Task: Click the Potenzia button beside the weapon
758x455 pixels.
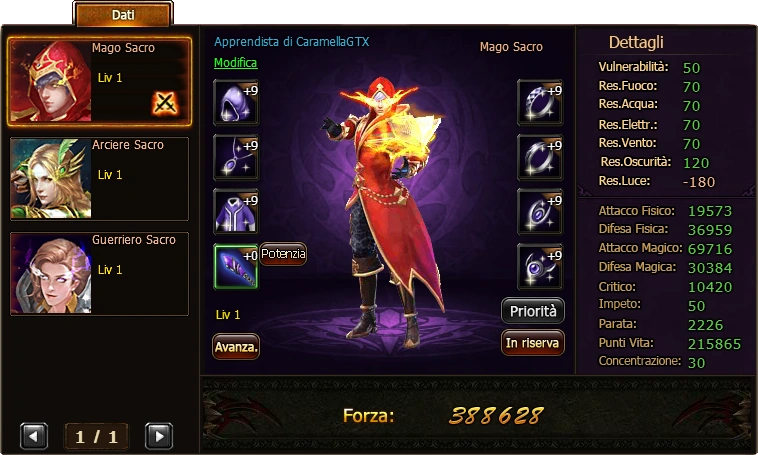Action: click(x=283, y=254)
